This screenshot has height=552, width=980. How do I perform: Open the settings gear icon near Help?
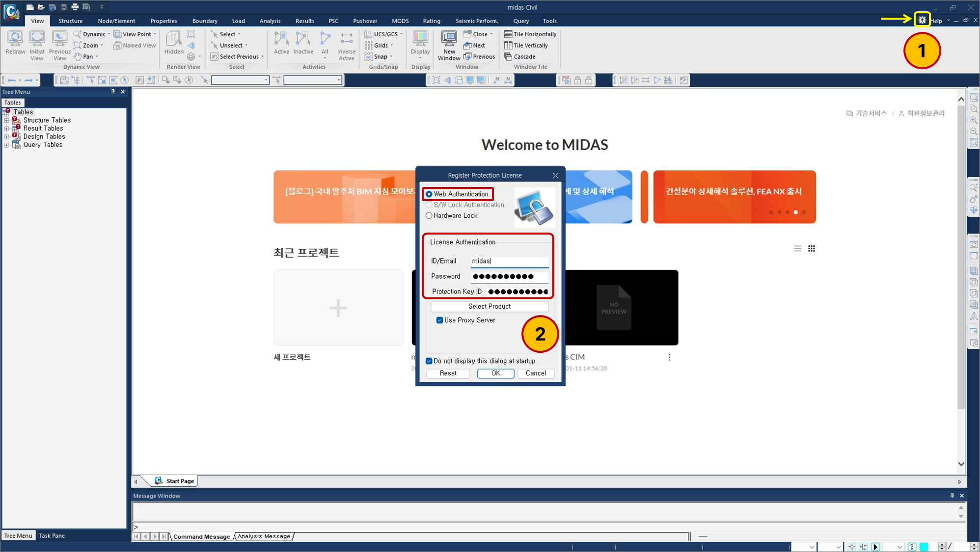pyautogui.click(x=922, y=20)
